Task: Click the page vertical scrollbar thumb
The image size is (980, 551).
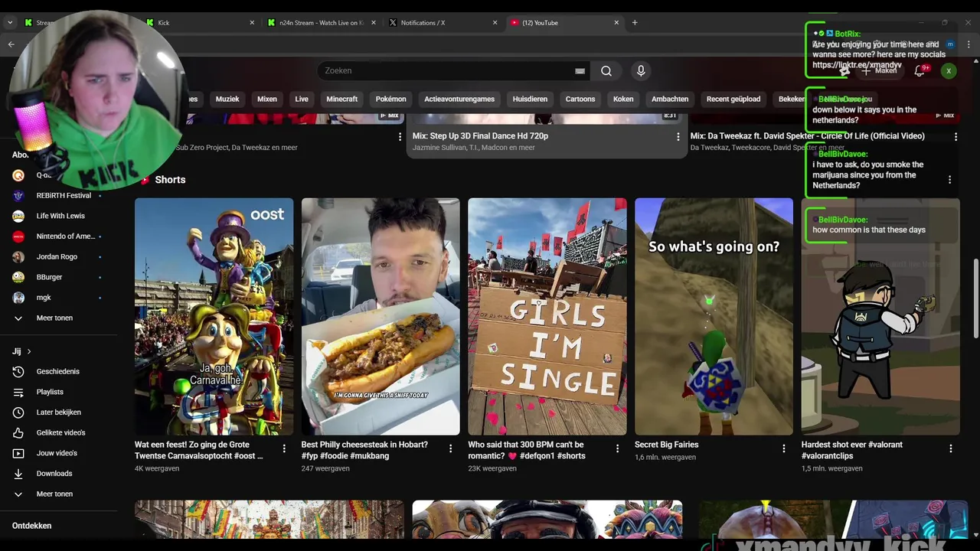Action: 975,298
